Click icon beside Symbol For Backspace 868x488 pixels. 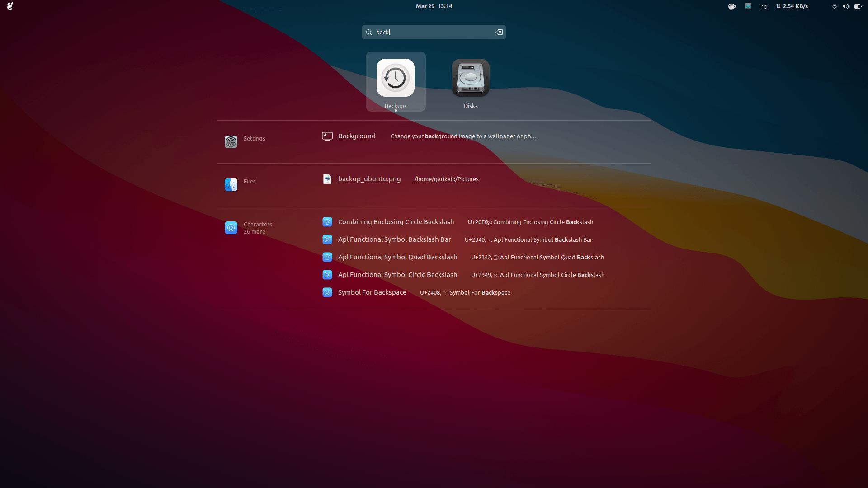[x=327, y=292]
